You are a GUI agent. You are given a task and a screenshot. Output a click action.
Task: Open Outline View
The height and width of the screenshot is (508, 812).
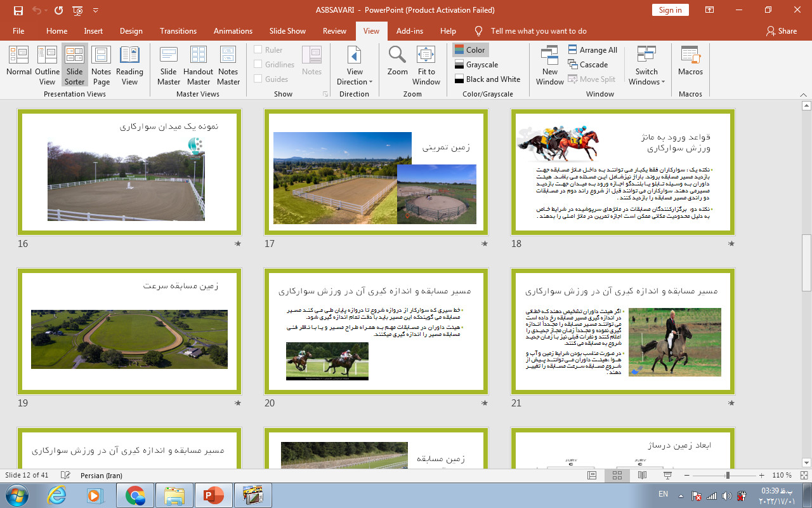(x=47, y=63)
